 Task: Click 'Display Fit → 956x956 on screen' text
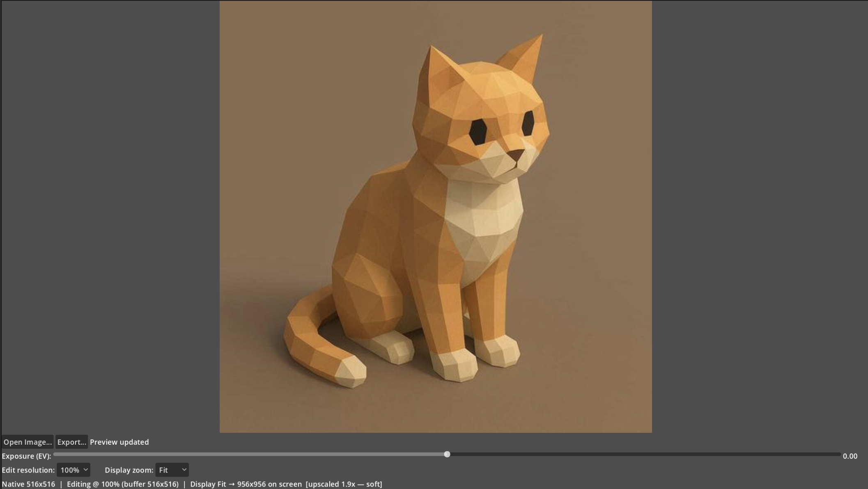246,484
